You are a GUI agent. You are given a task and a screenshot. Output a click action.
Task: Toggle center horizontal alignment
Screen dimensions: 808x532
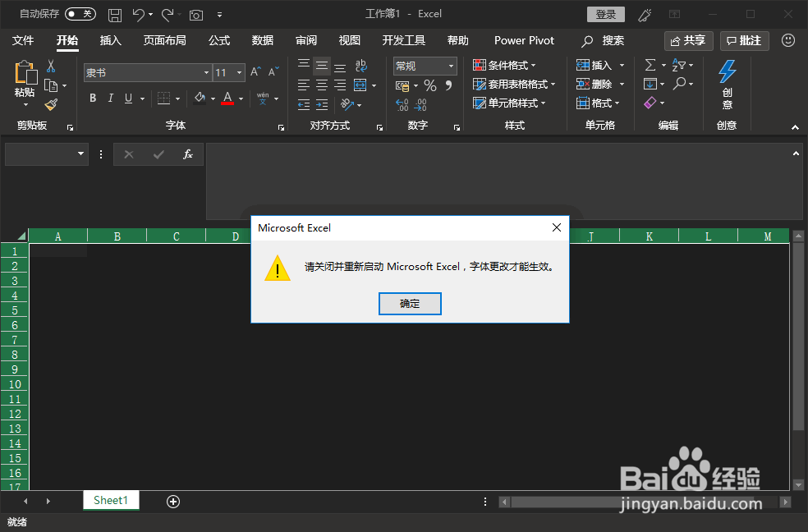(322, 85)
